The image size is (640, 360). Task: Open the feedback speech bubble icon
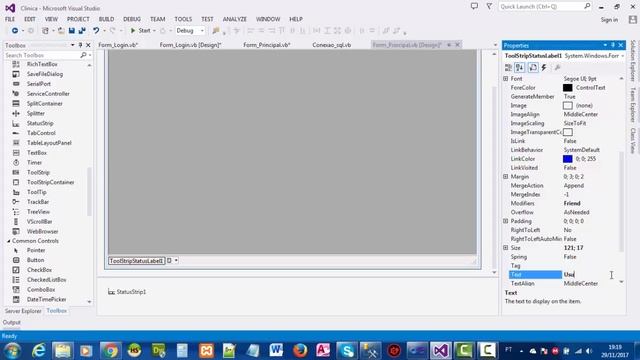pyautogui.click(x=474, y=7)
